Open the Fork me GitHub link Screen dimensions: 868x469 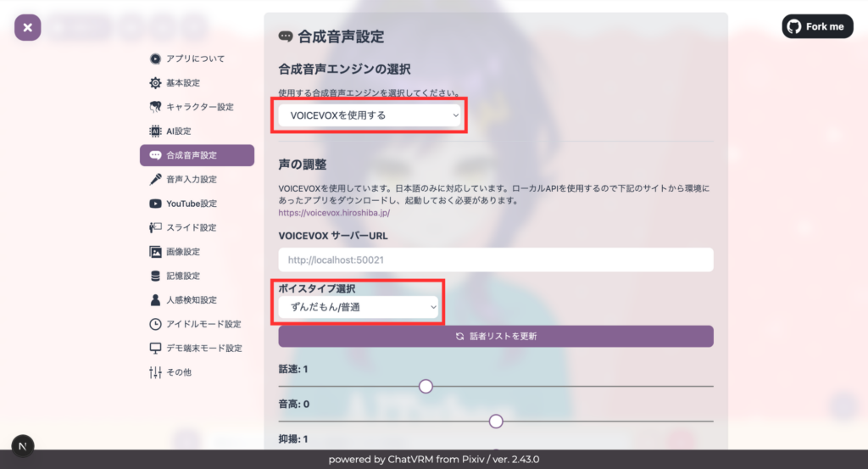point(817,26)
